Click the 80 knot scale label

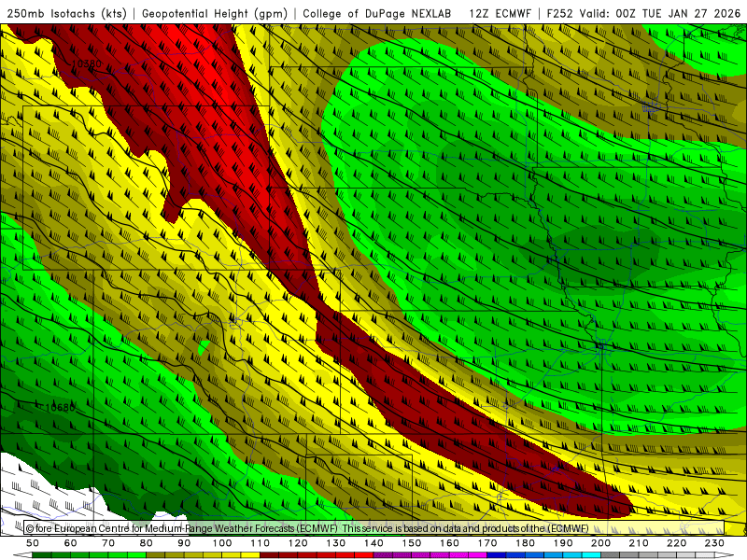click(x=147, y=543)
